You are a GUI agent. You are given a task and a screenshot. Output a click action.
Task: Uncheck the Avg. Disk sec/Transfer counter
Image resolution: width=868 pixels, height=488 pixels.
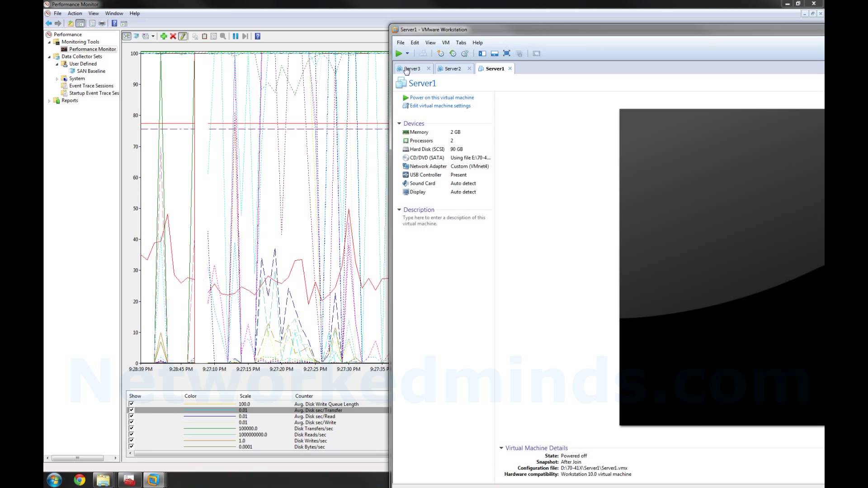click(x=131, y=410)
